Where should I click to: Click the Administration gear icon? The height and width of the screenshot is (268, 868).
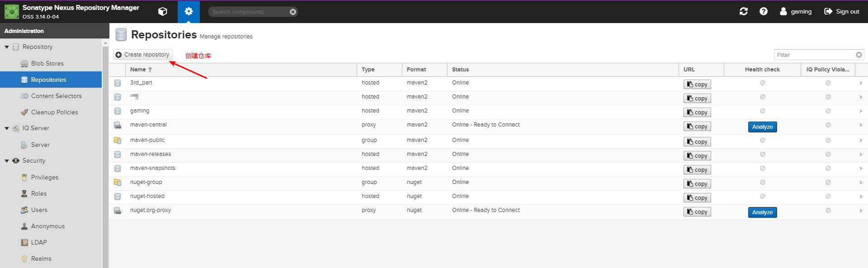pos(189,12)
